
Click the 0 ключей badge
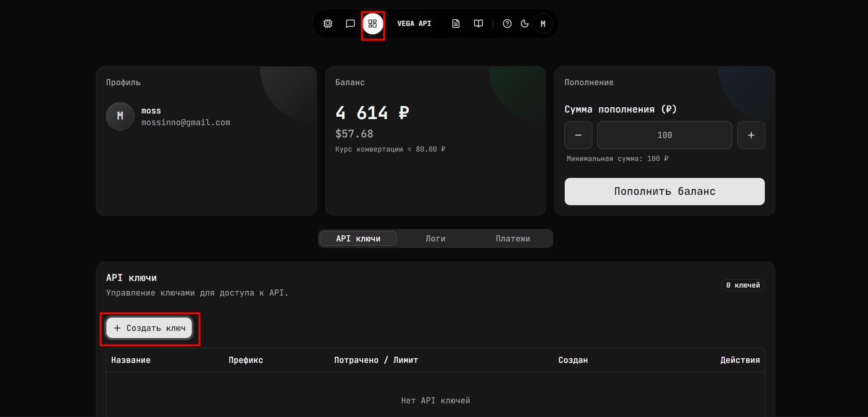pos(743,285)
